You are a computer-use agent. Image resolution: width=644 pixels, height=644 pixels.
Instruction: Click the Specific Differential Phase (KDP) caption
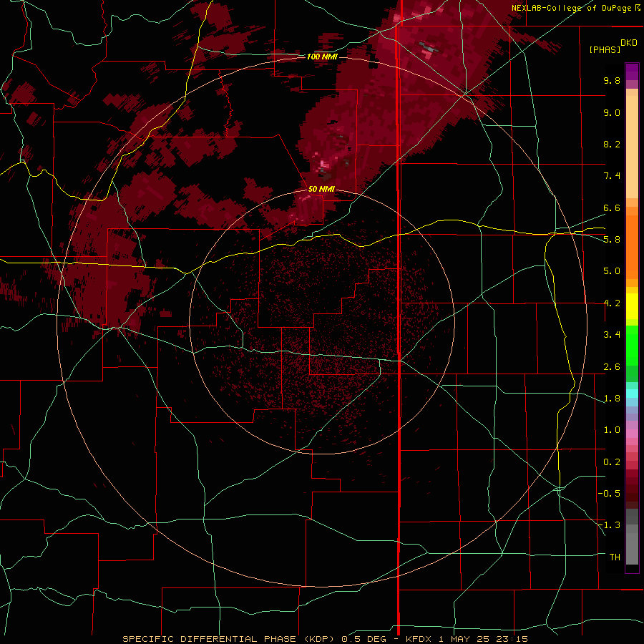(230, 639)
